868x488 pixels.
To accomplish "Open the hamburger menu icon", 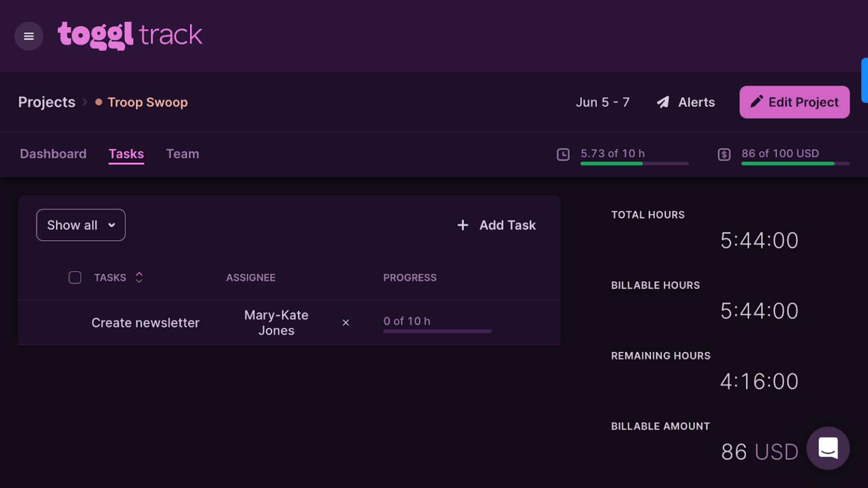I will 29,36.
